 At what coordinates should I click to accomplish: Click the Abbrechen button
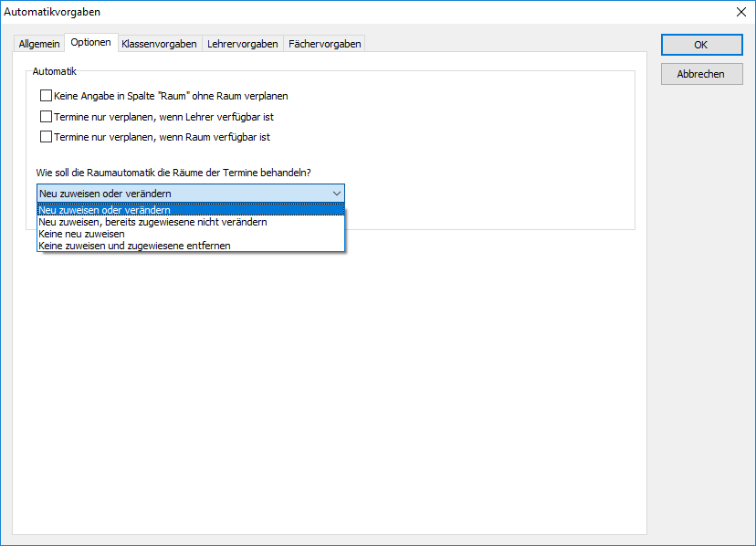click(701, 74)
